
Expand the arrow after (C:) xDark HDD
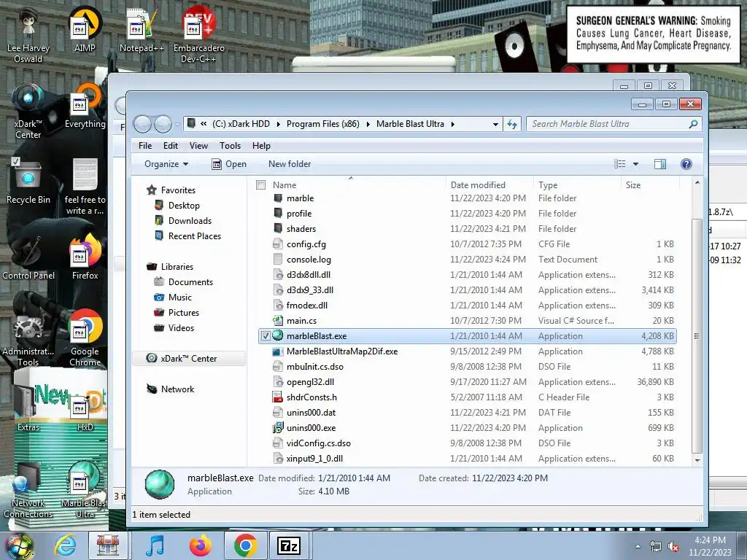pyautogui.click(x=278, y=124)
